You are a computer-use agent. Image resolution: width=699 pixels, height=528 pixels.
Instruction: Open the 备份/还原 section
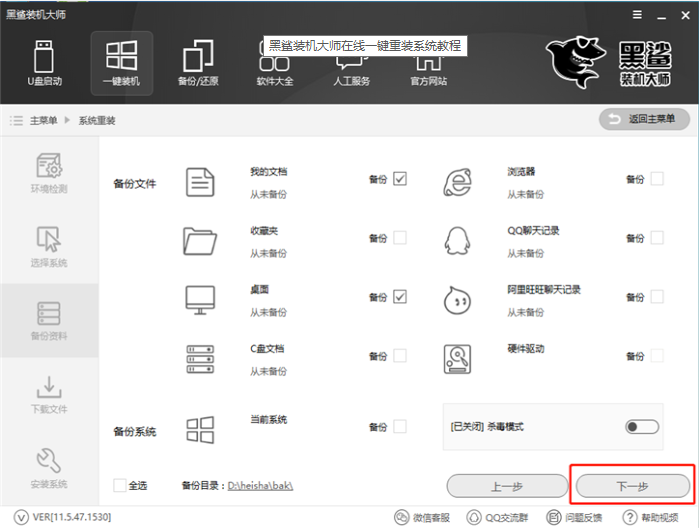(x=199, y=62)
